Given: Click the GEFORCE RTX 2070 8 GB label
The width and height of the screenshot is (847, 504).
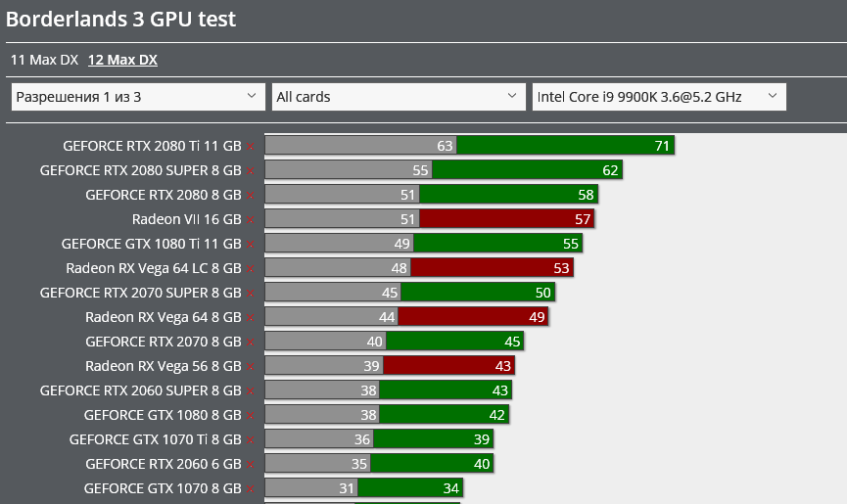Looking at the screenshot, I should click(x=164, y=342).
